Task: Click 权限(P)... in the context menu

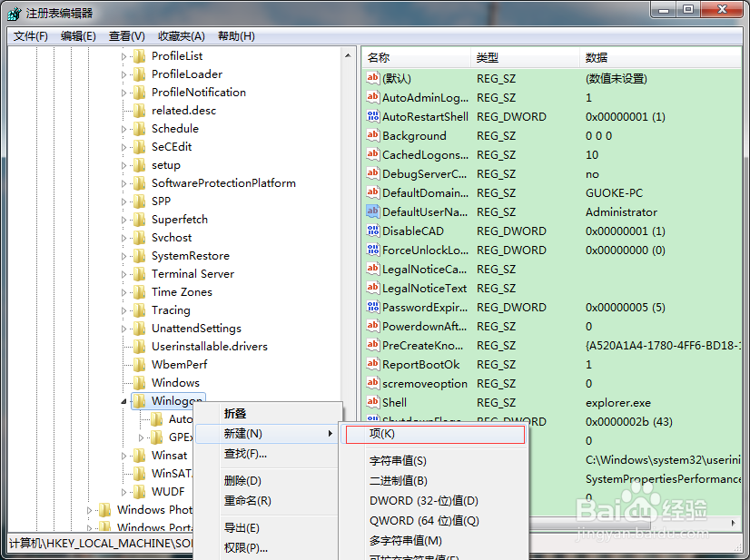Action: [247, 547]
